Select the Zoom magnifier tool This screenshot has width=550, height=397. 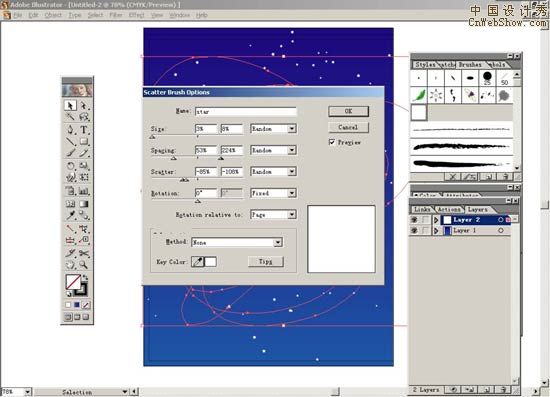[84, 265]
